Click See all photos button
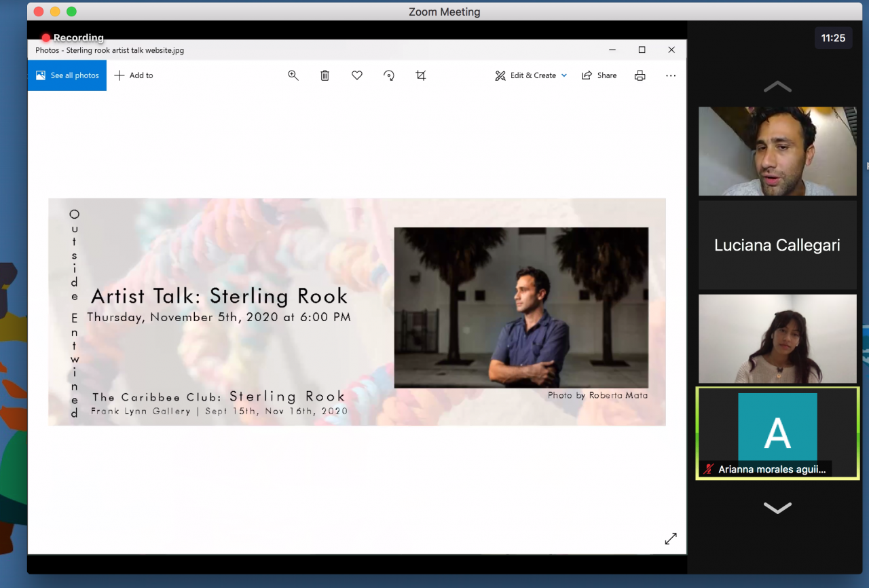This screenshot has height=588, width=869. point(67,75)
